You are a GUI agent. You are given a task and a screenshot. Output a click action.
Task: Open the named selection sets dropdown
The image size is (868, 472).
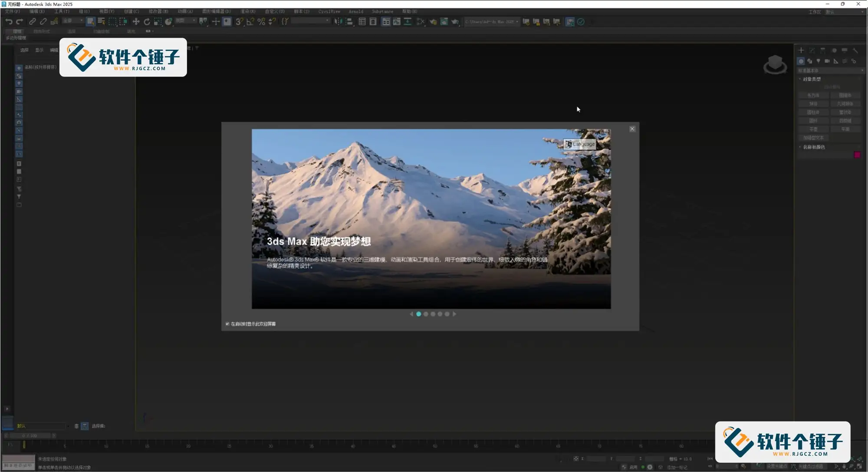[311, 21]
